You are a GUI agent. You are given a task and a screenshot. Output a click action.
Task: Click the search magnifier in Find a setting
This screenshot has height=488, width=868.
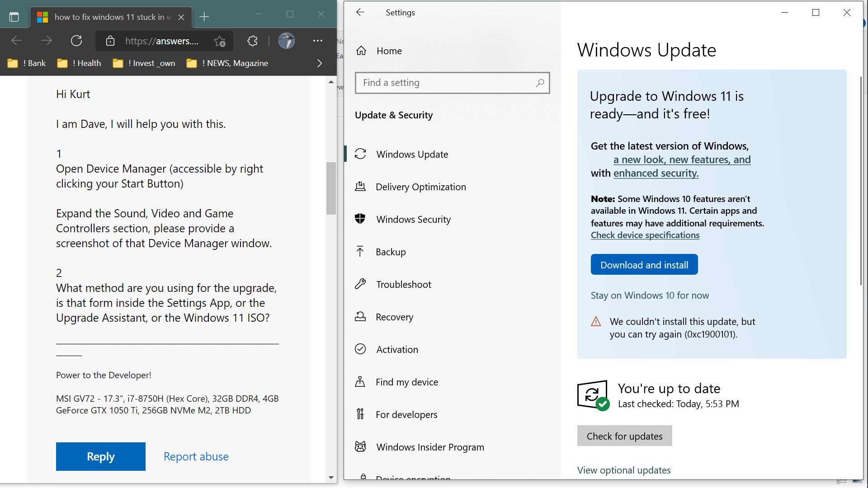[x=540, y=83]
